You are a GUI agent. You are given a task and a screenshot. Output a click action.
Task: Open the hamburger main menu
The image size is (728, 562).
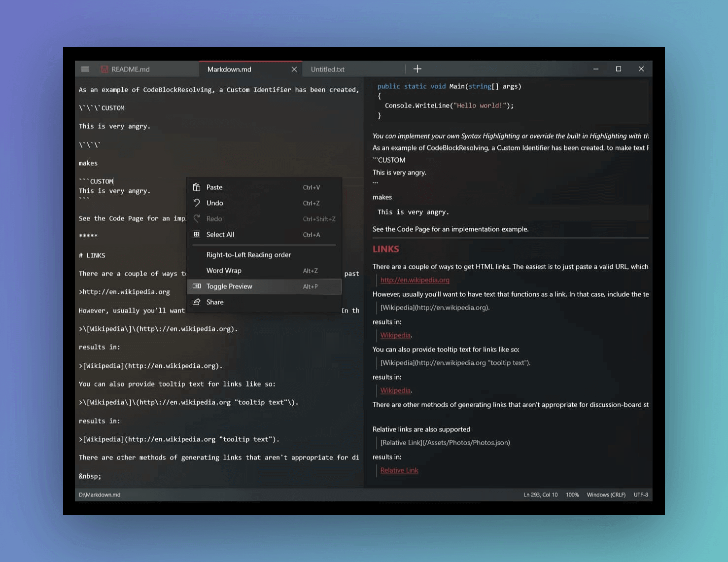point(85,69)
